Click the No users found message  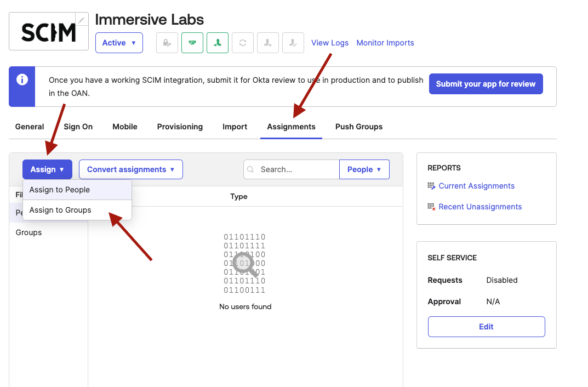(x=246, y=307)
